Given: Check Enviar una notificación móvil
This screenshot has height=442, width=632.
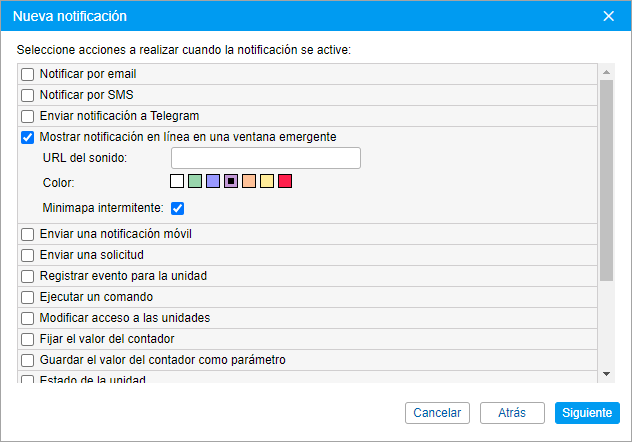Looking at the screenshot, I should tap(27, 234).
